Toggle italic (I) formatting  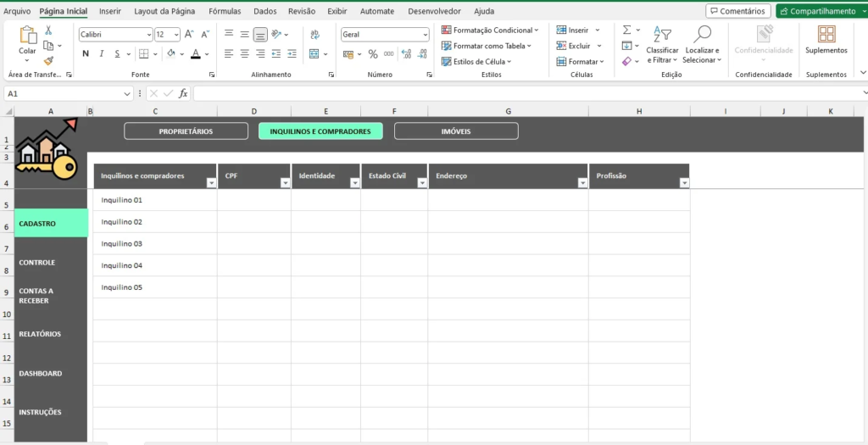[103, 53]
